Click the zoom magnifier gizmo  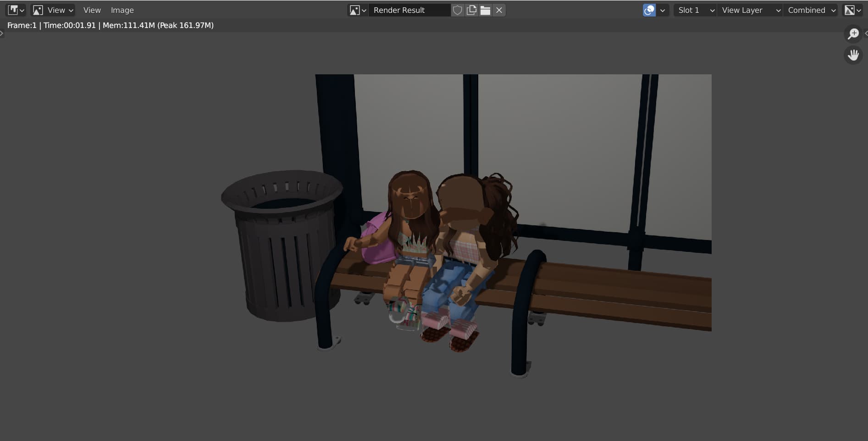click(853, 33)
